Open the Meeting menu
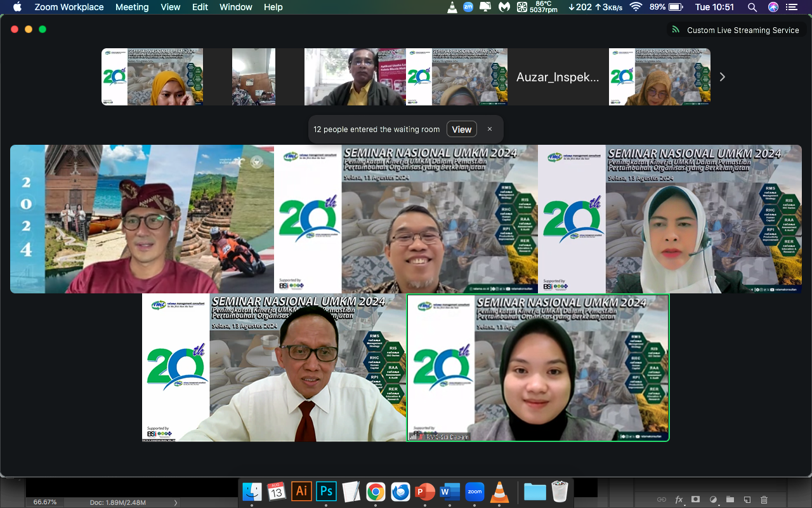The image size is (812, 508). click(132, 7)
